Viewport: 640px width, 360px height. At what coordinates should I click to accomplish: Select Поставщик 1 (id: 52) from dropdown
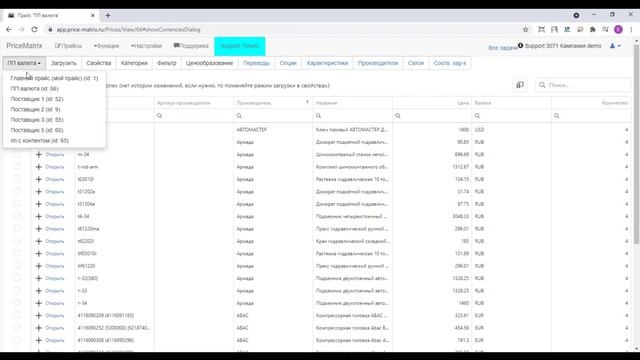(x=37, y=99)
